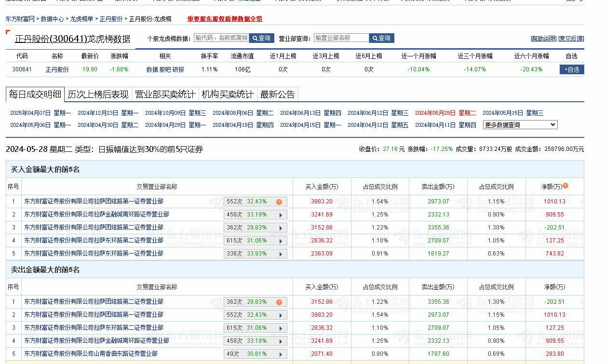Expand arrow on sell-table 552次 32.43% badge

(x=281, y=315)
